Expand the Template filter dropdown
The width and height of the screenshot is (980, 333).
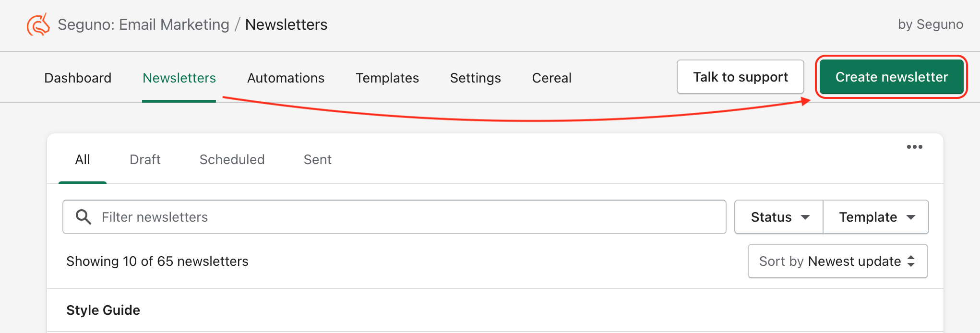tap(876, 217)
